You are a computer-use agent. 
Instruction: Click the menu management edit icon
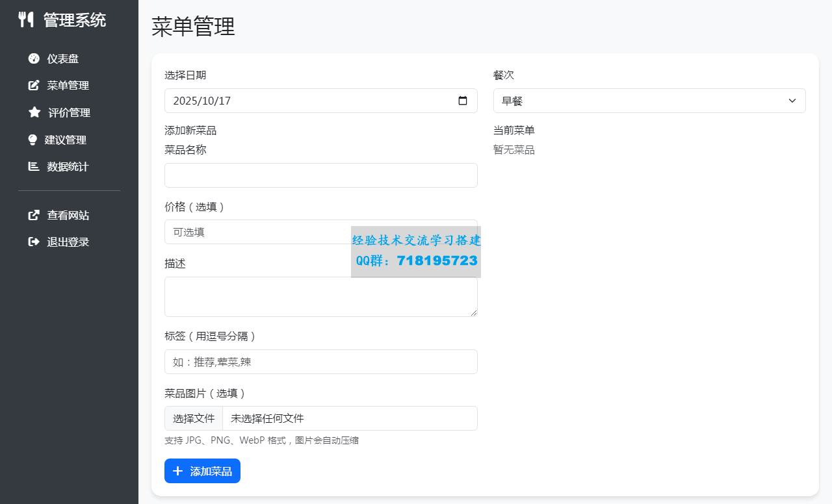34,85
